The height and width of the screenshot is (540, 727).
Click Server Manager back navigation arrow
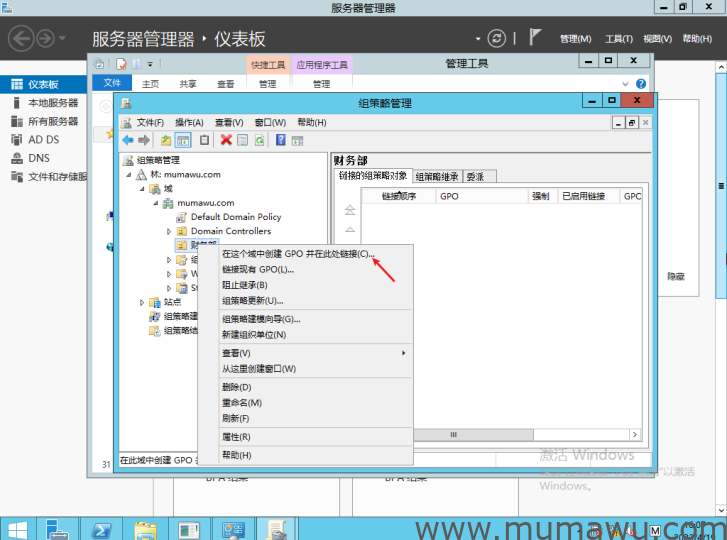click(x=21, y=38)
